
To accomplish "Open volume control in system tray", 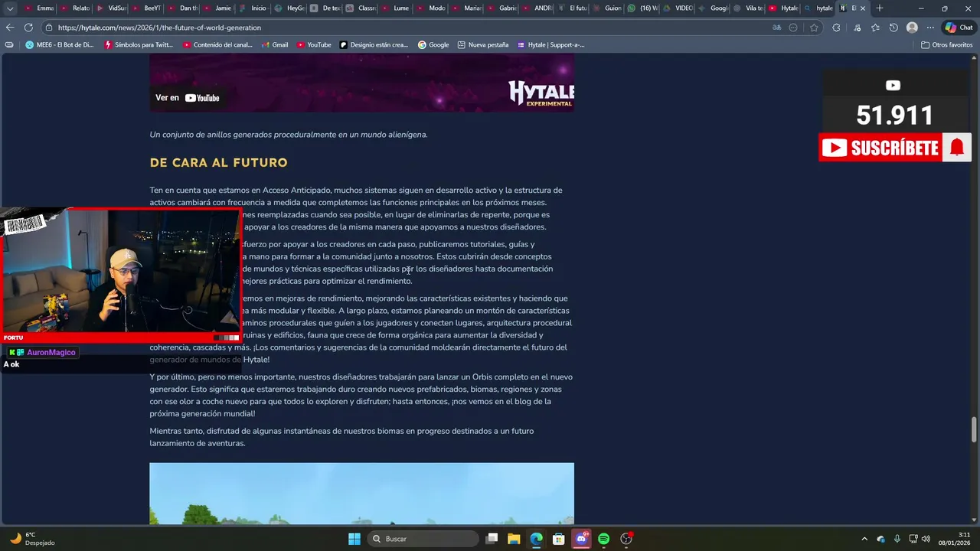I will (926, 539).
